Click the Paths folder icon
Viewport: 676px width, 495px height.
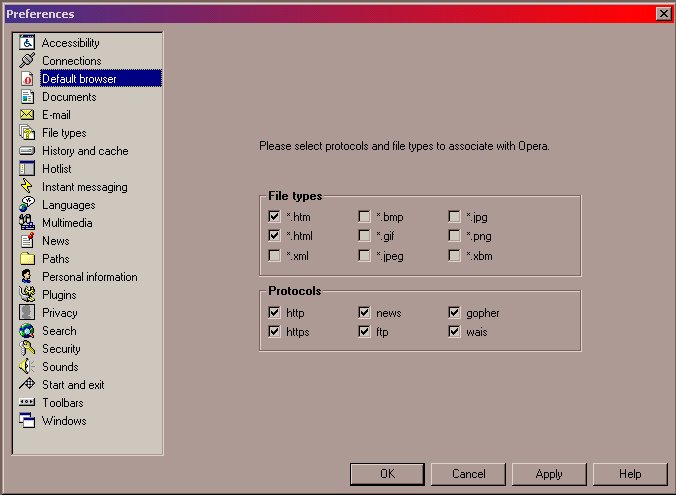pos(27,259)
